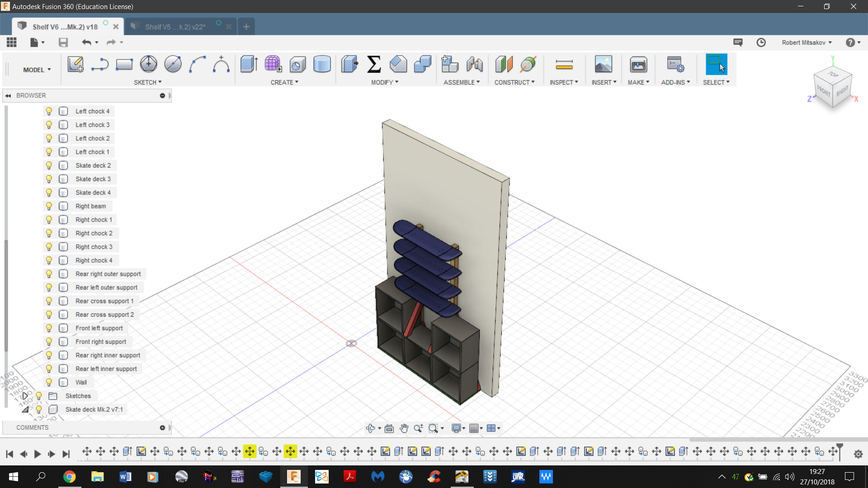The image size is (868, 488).
Task: Activate the window Select tool
Action: (x=716, y=64)
